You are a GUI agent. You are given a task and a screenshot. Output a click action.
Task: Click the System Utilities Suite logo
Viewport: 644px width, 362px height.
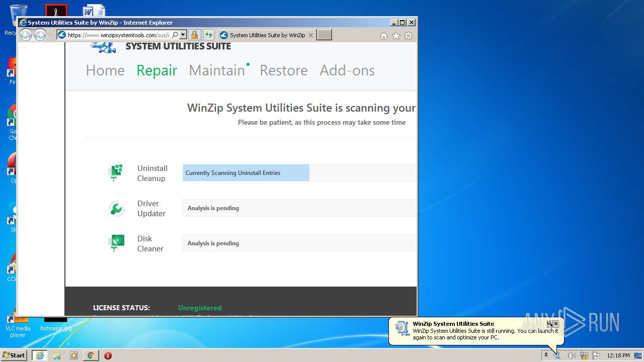[160, 46]
